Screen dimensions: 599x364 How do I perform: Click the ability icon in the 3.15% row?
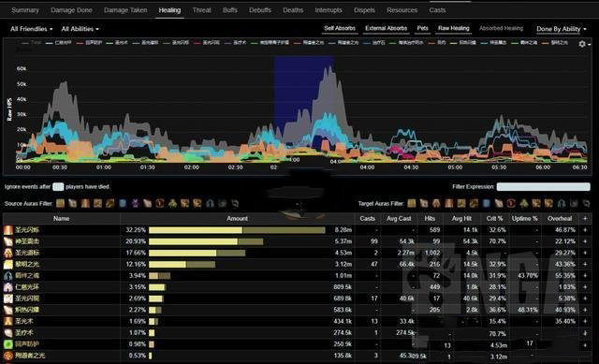pyautogui.click(x=8, y=287)
